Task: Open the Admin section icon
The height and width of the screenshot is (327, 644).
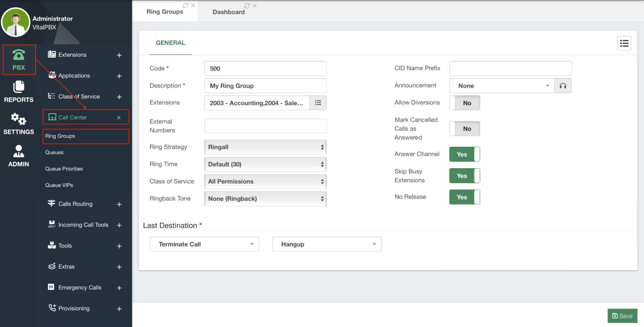Action: pyautogui.click(x=18, y=151)
